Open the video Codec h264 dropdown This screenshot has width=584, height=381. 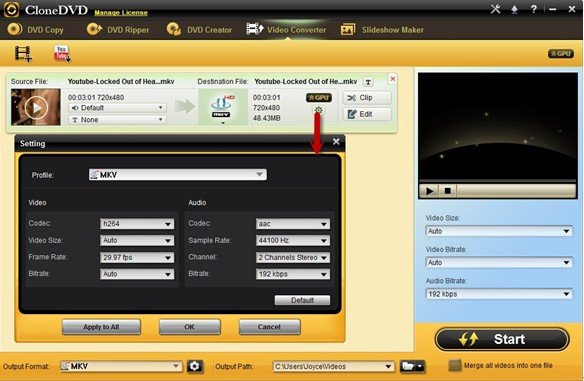tap(137, 223)
